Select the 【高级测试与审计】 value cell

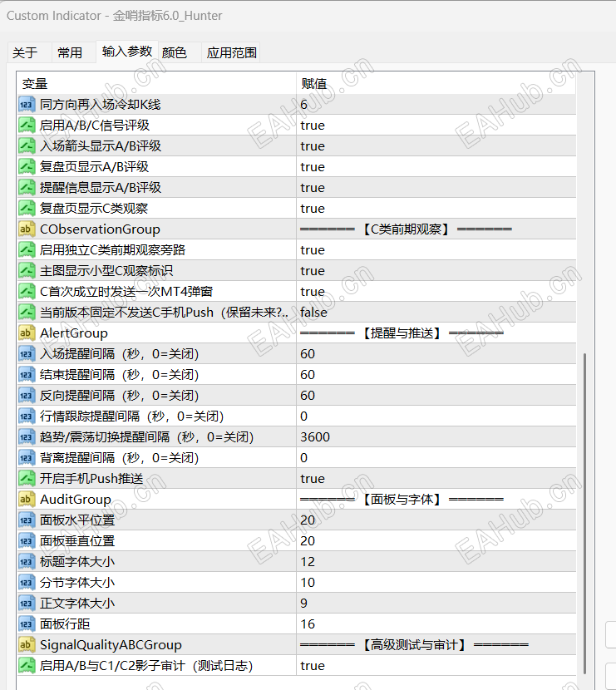(x=436, y=645)
